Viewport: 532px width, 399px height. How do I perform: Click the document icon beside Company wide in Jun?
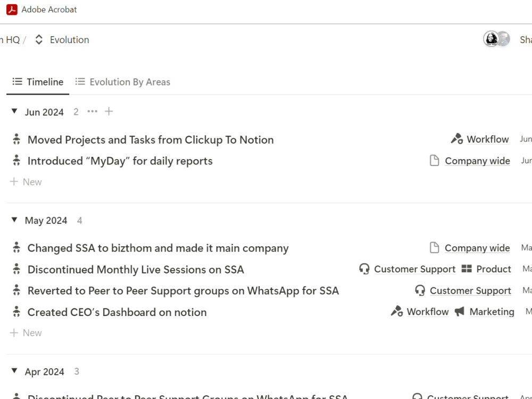434,161
